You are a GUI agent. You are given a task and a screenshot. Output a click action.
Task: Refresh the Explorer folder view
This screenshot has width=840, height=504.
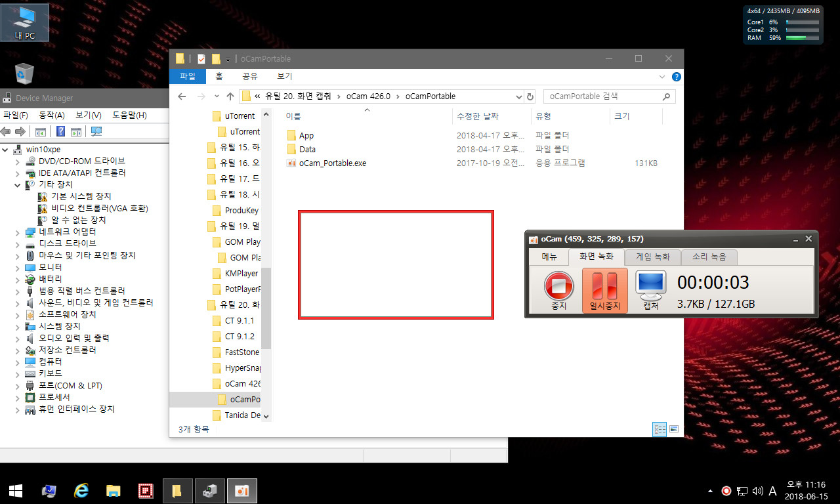530,96
